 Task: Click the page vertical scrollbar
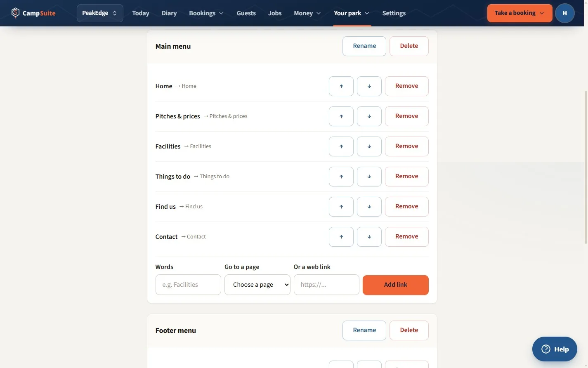click(x=586, y=167)
